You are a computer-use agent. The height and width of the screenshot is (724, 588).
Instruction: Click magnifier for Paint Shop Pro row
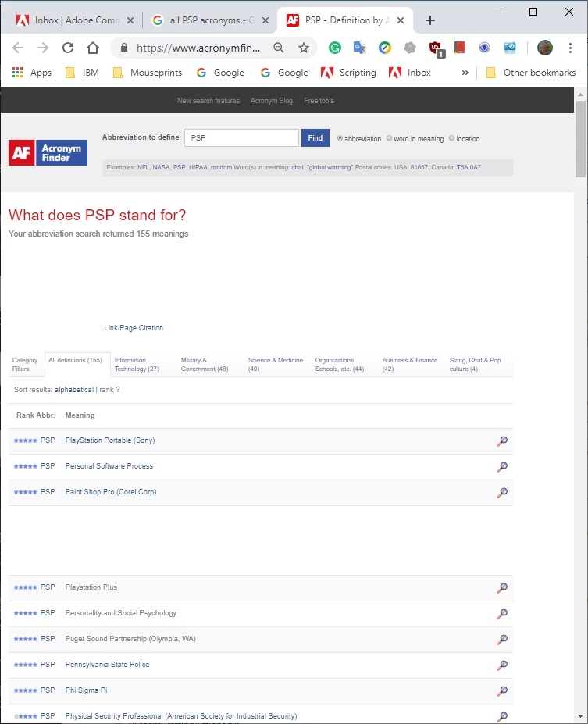tap(502, 493)
